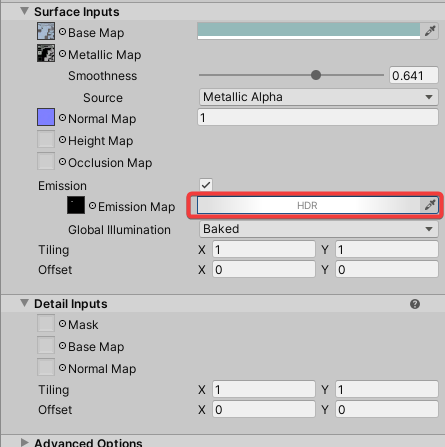Open texture picker circle for Surface Base Map
This screenshot has height=447, width=445.
pyautogui.click(x=62, y=32)
